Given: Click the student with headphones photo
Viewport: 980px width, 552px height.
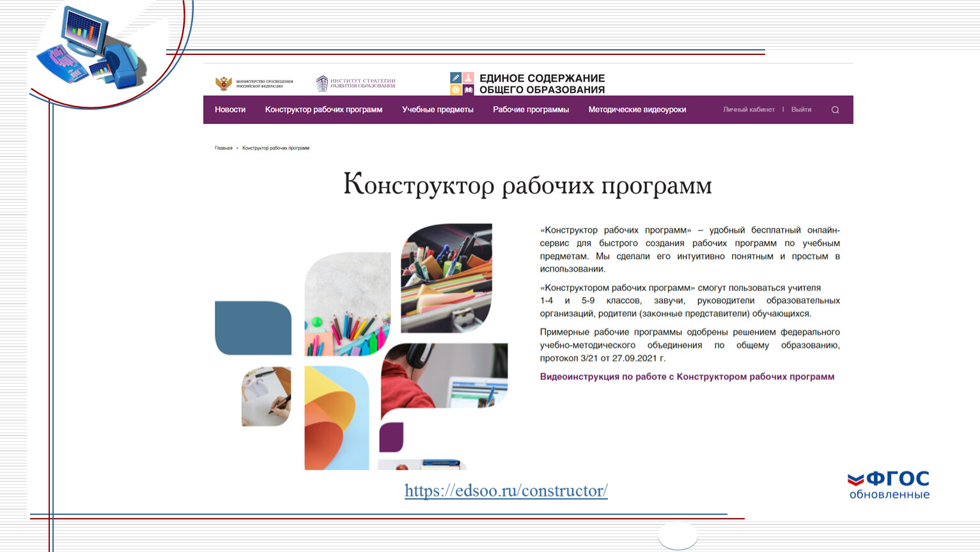Looking at the screenshot, I should (x=444, y=376).
